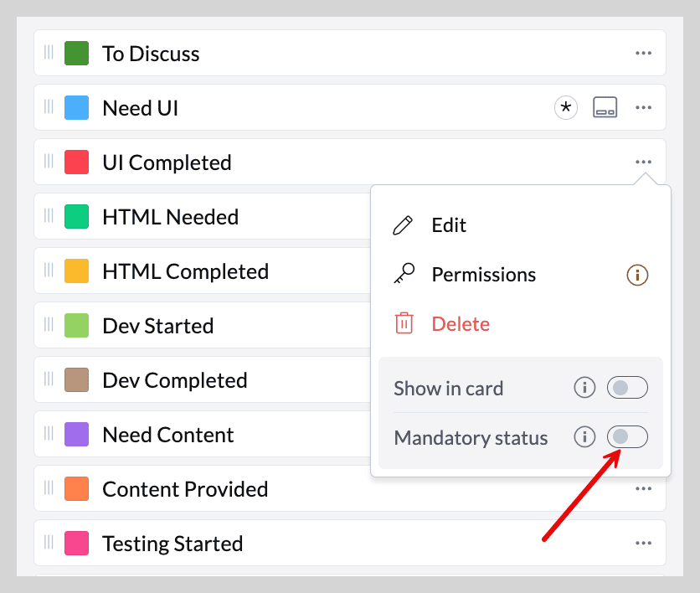Viewport: 700px width, 593px height.
Task: Open the Need UI three-dot menu
Action: pyautogui.click(x=643, y=107)
